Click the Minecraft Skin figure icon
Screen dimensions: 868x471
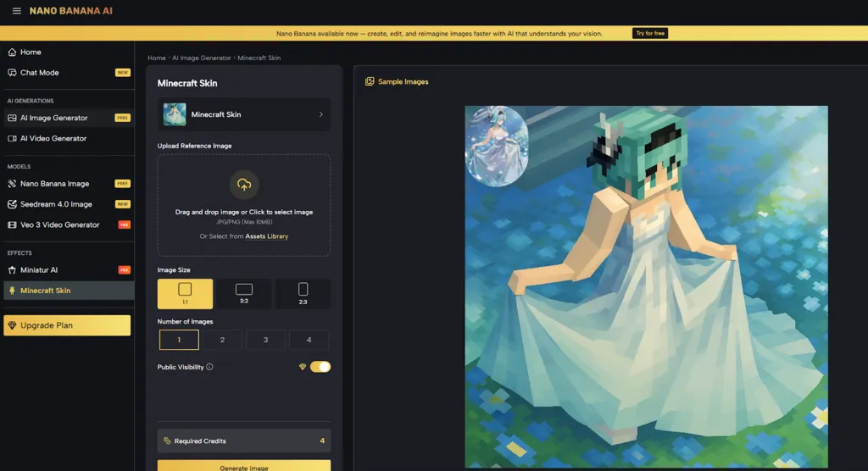click(12, 291)
